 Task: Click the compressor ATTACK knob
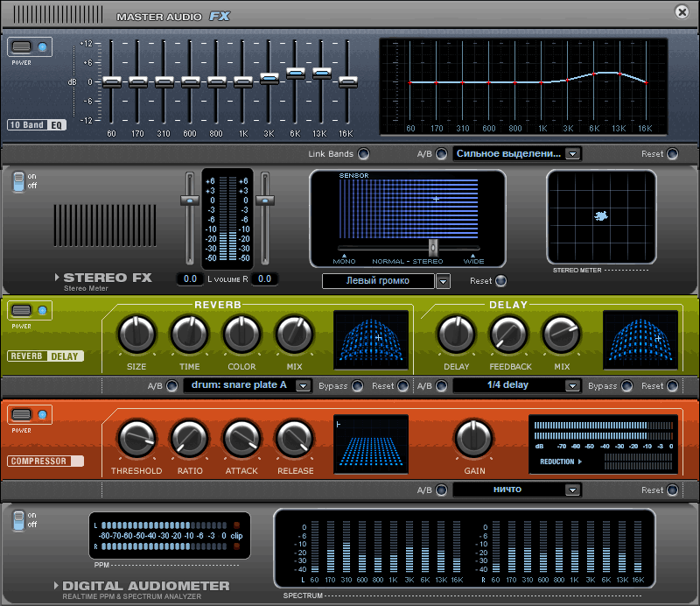click(242, 439)
